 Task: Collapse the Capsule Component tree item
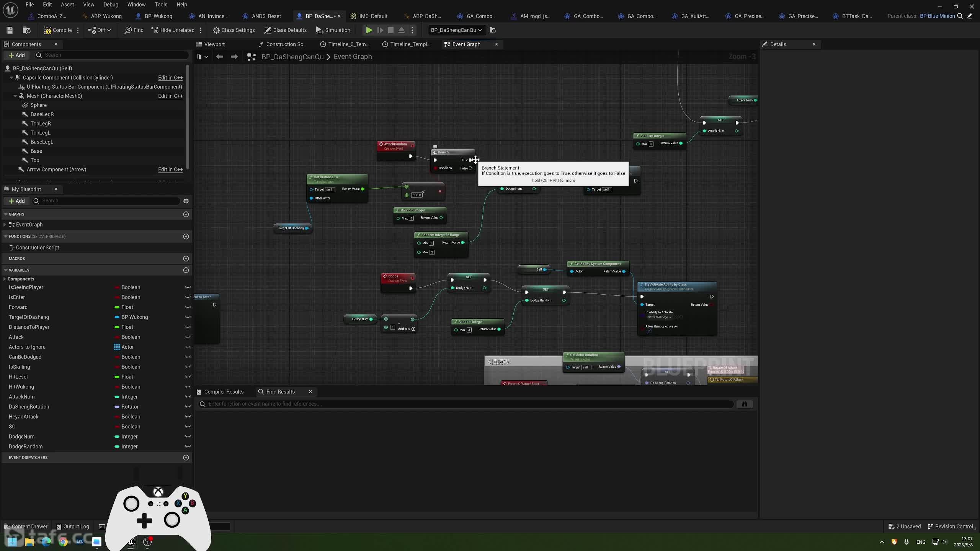coord(11,78)
